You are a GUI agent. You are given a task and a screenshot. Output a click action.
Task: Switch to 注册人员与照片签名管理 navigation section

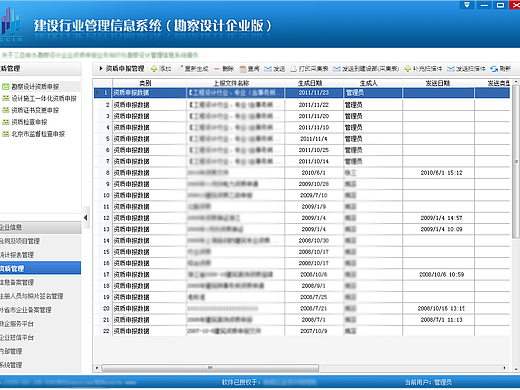tap(40, 296)
